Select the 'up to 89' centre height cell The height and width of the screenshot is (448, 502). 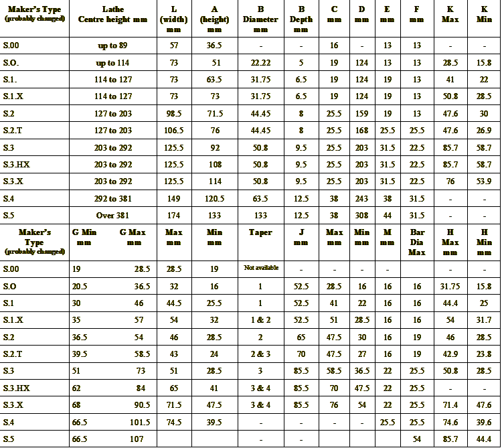click(x=112, y=46)
